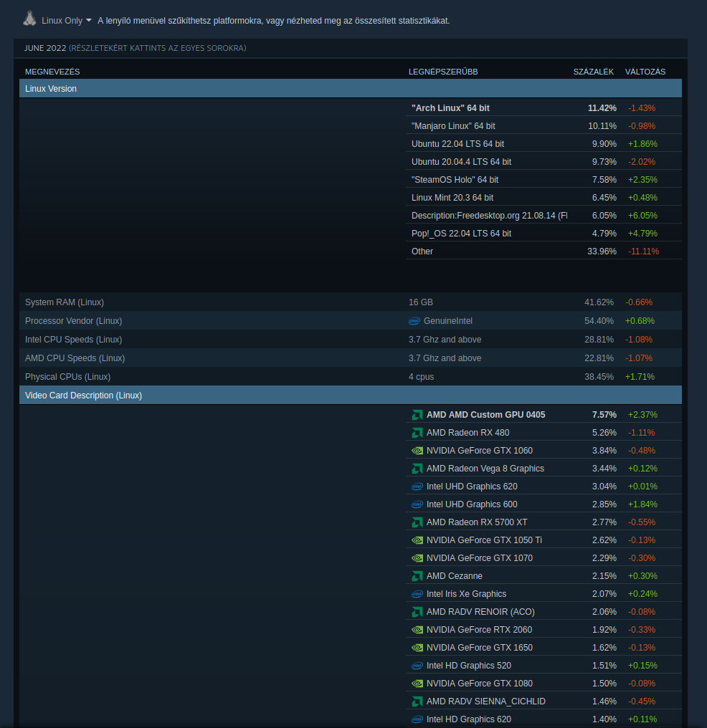Screen dimensions: 707x728
Task: Click the -11.11% change for Other
Action: pyautogui.click(x=643, y=252)
